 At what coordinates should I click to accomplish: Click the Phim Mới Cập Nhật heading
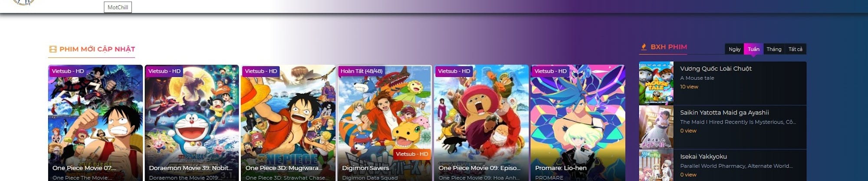(97, 49)
